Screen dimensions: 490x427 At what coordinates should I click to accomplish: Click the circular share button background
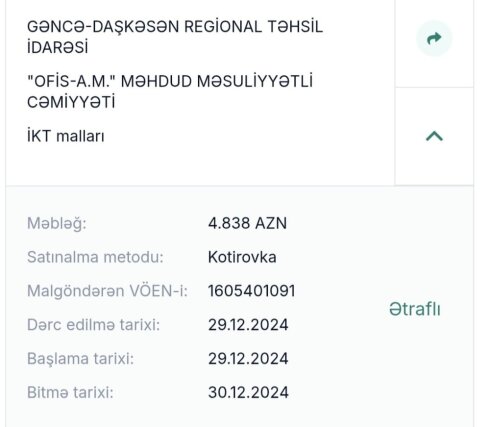click(434, 38)
